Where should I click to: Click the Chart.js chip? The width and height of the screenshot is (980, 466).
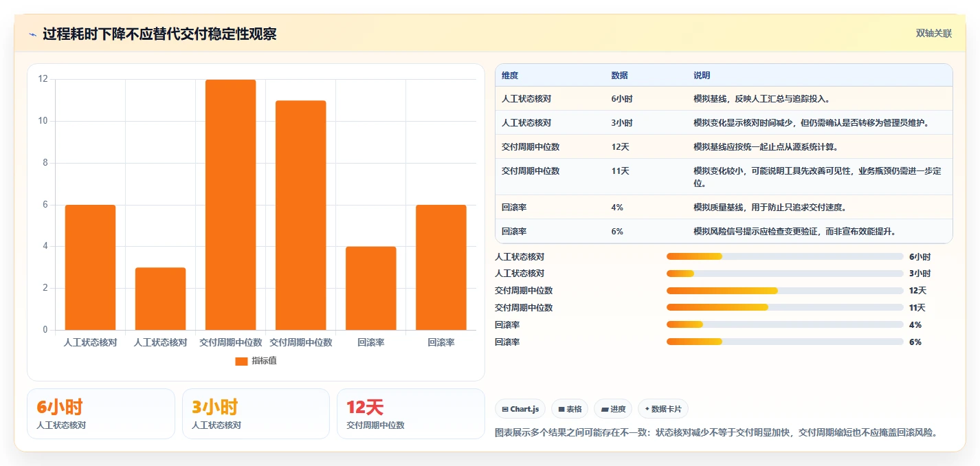(x=520, y=409)
